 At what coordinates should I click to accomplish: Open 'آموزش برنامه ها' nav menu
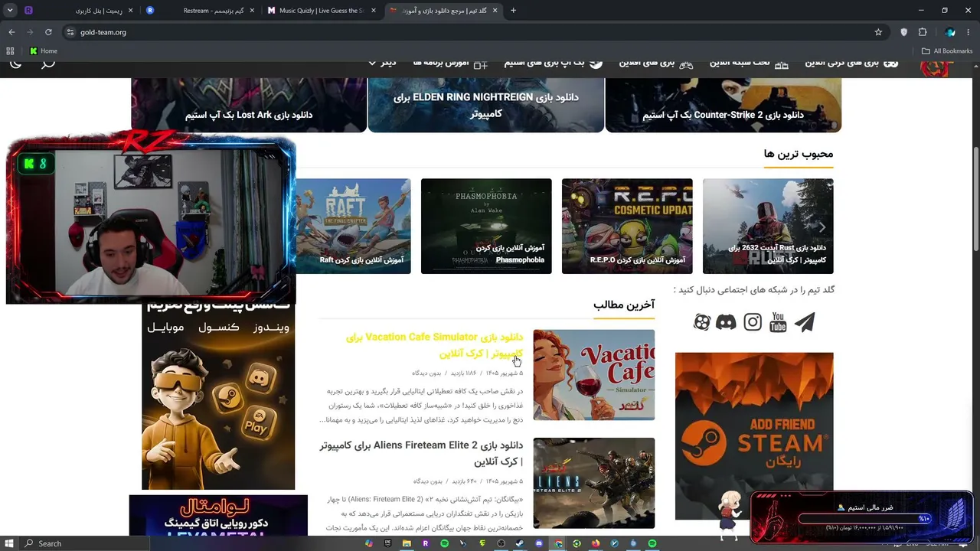[450, 63]
